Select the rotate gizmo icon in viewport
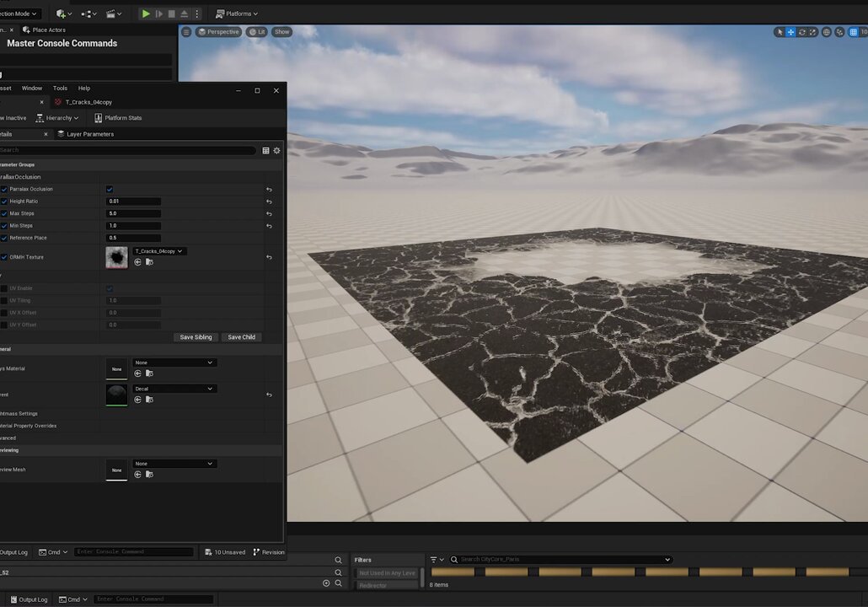 pos(801,32)
